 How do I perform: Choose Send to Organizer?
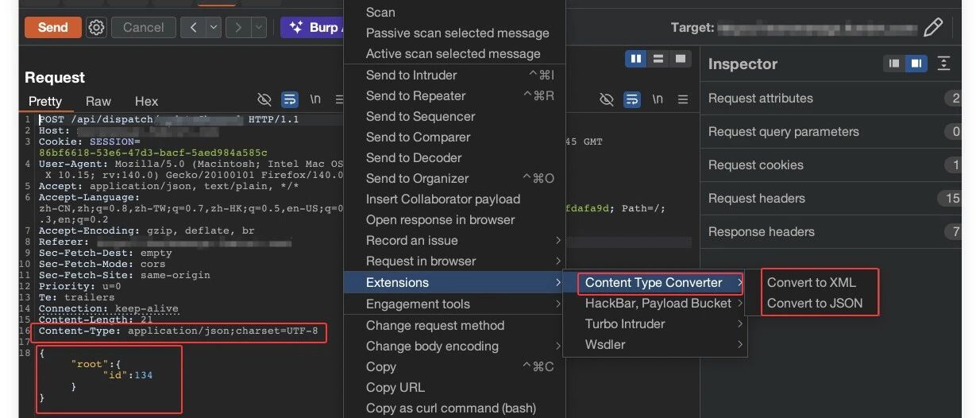point(453,178)
